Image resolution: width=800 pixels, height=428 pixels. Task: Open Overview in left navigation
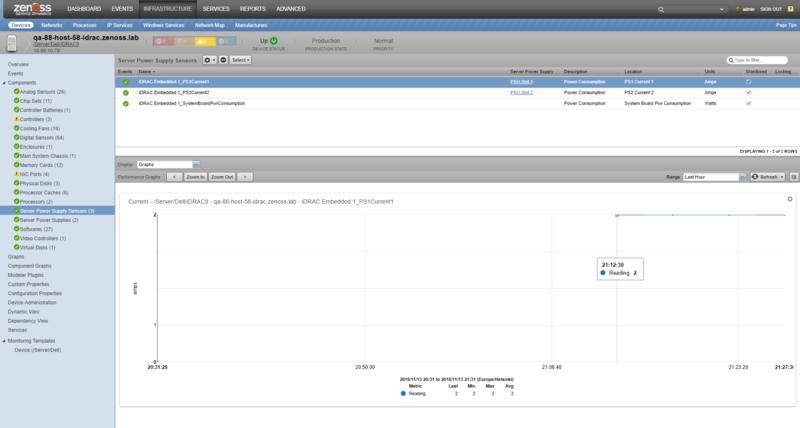pos(18,64)
